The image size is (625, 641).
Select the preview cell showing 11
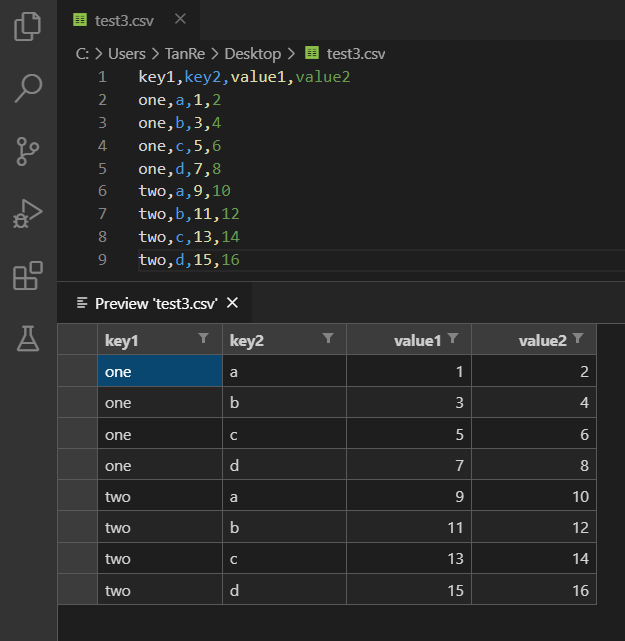(409, 527)
